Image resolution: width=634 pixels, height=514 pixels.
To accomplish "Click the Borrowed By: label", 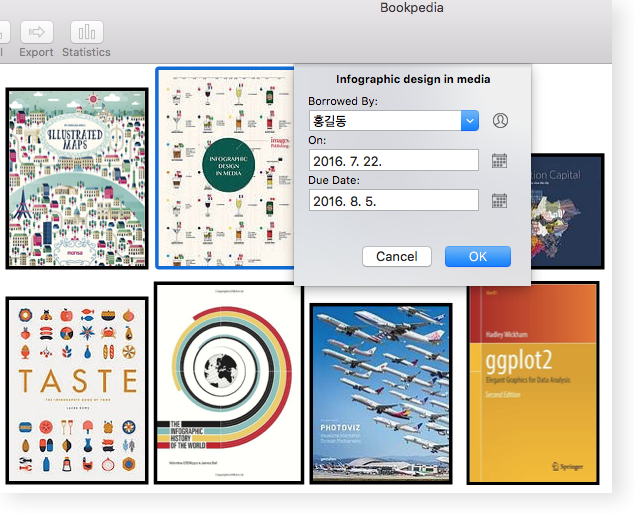I will coord(342,101).
